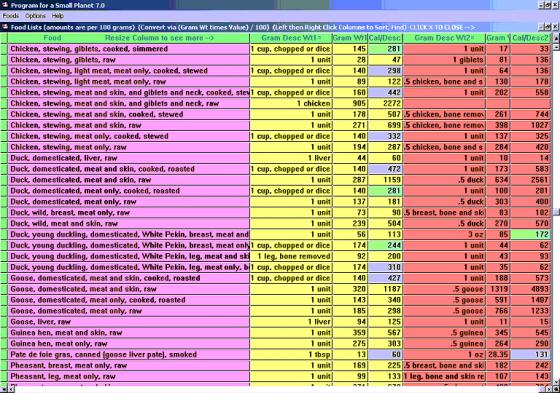Click the 4893 calorie value cell
Viewport: 560px width, 393px height.
(530, 289)
